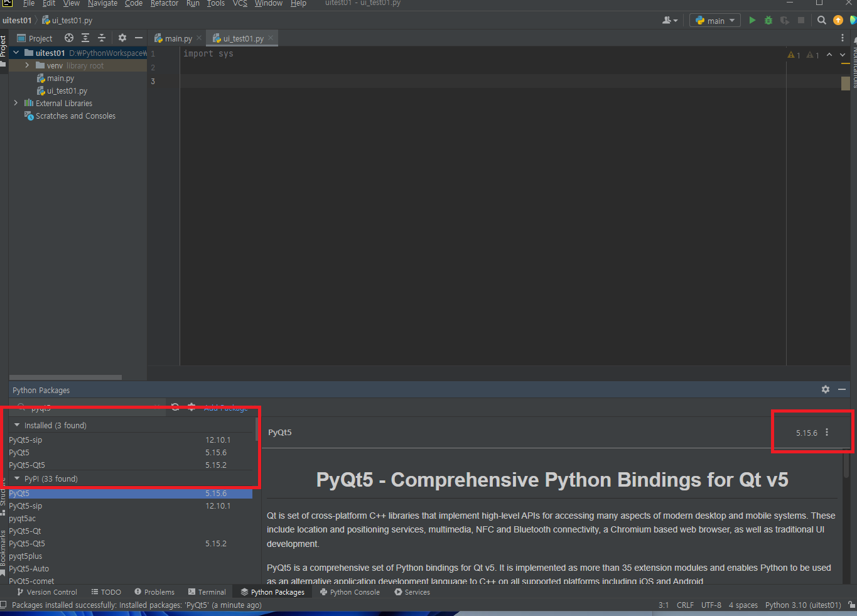This screenshot has height=616, width=857.
Task: Open the Code With Me user icon
Action: (x=670, y=20)
